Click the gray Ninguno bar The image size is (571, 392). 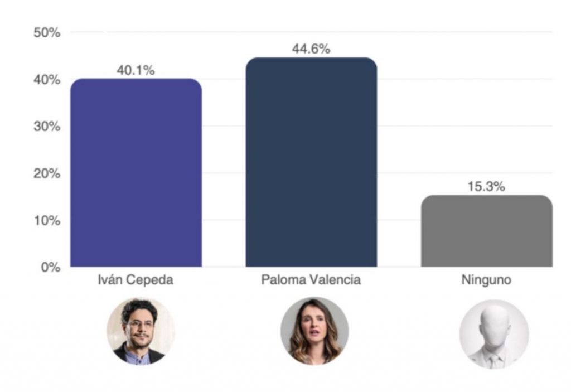pos(486,231)
